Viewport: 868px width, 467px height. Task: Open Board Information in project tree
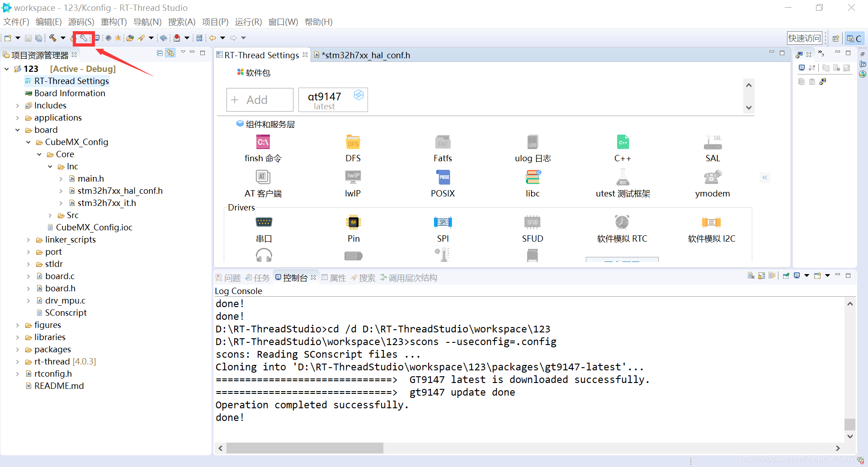[x=65, y=93]
